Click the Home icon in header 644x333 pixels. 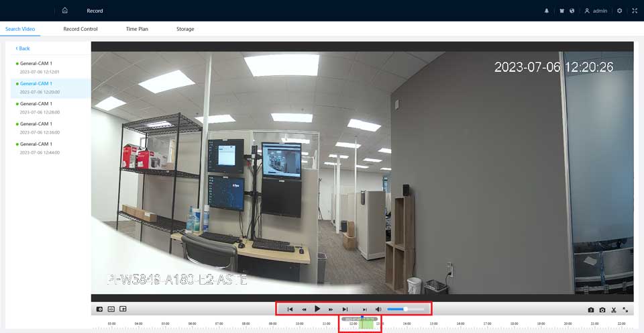tap(64, 11)
